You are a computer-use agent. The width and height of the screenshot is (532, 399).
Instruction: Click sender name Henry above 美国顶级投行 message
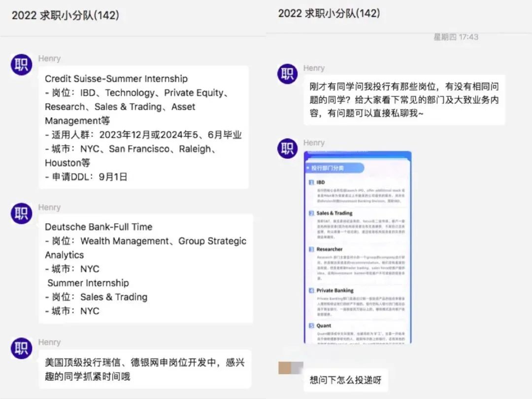click(x=49, y=342)
